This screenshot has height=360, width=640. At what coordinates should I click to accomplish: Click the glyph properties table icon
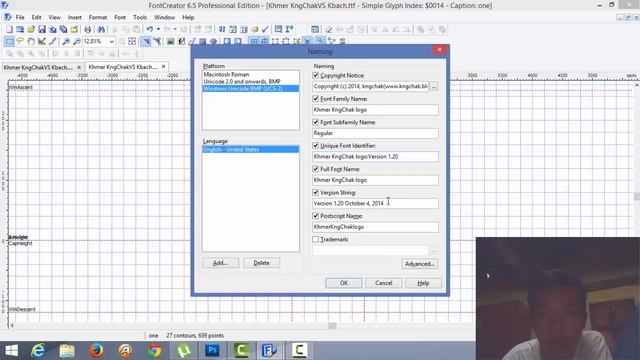click(x=315, y=29)
